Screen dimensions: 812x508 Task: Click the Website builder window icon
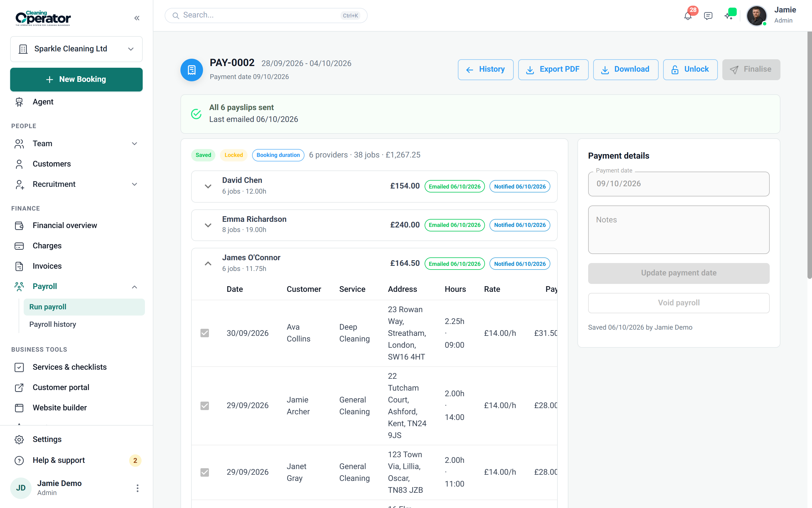pos(19,408)
